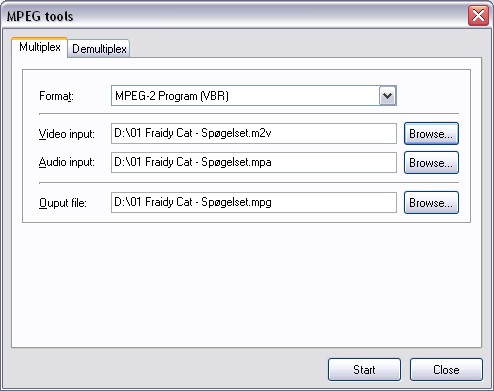494x391 pixels.
Task: Close the MPEG tools window with the red X
Action: 478,15
